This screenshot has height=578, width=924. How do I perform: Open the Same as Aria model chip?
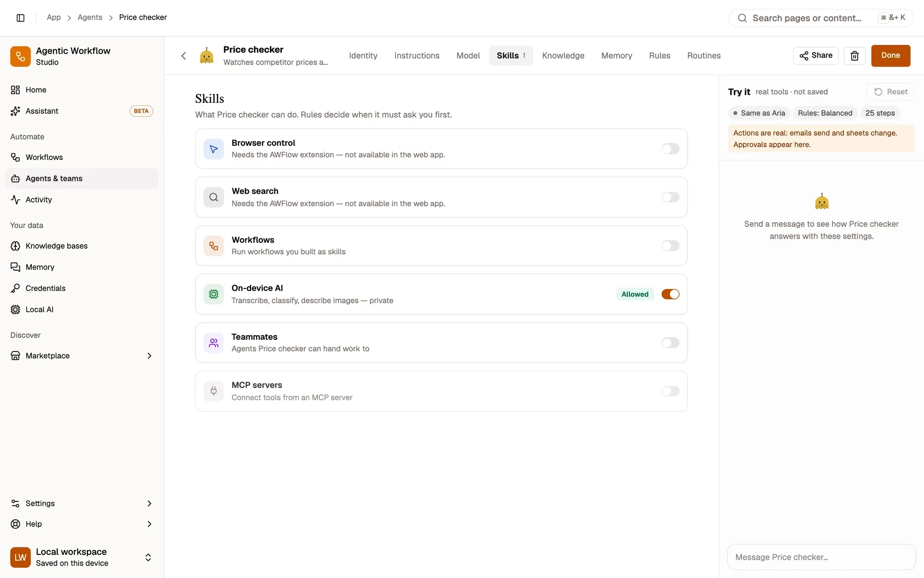tap(759, 113)
